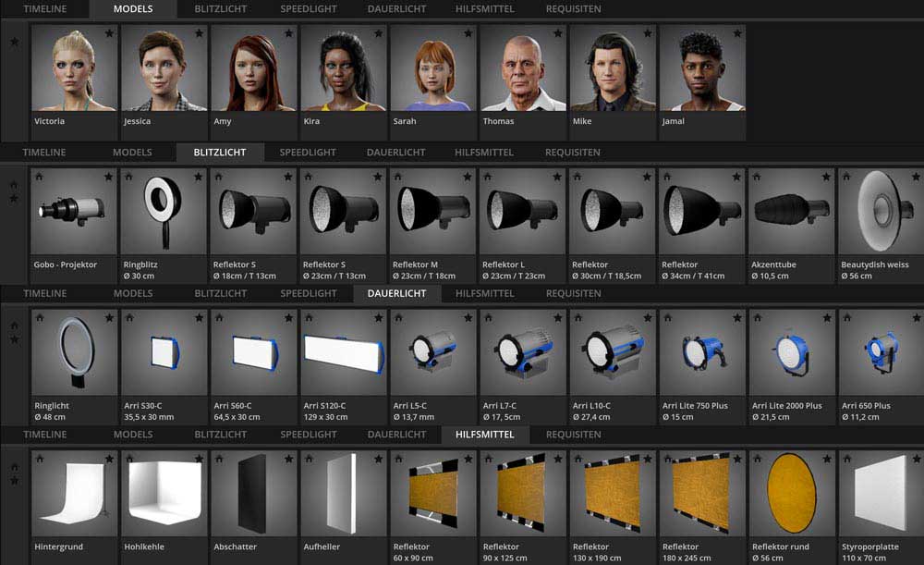This screenshot has width=924, height=565.
Task: Toggle favorite star on Jessica model card
Action: (x=200, y=33)
